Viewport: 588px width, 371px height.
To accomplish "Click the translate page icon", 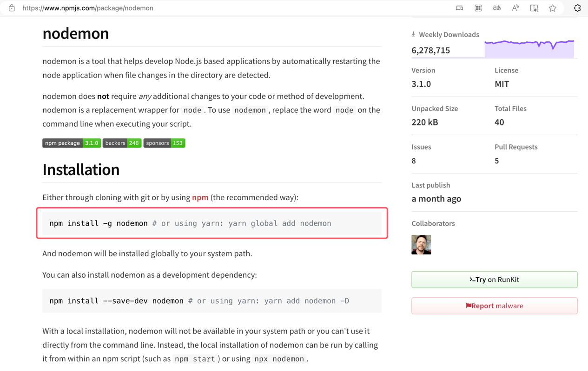I will (496, 8).
